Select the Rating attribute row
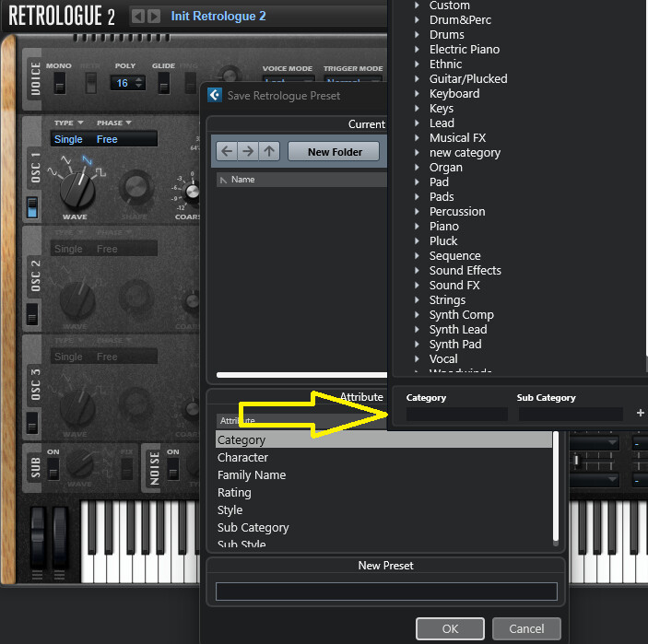 tap(384, 492)
